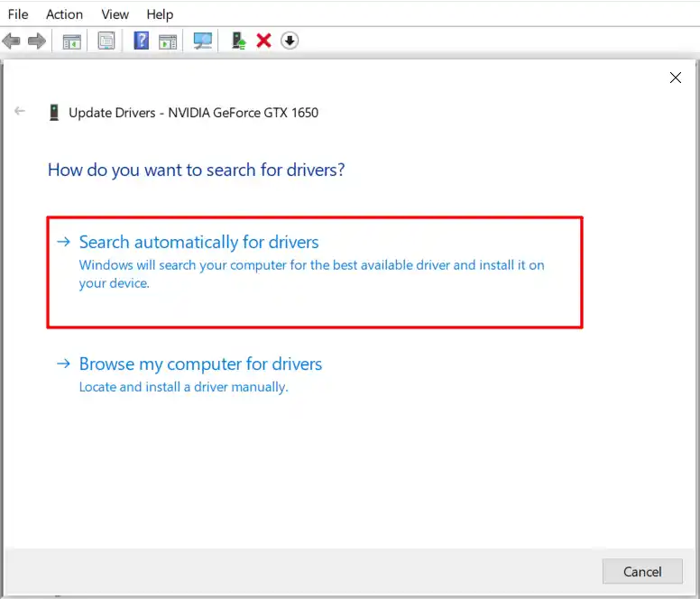This screenshot has height=599, width=700.
Task: Open the File menu
Action: tap(18, 14)
